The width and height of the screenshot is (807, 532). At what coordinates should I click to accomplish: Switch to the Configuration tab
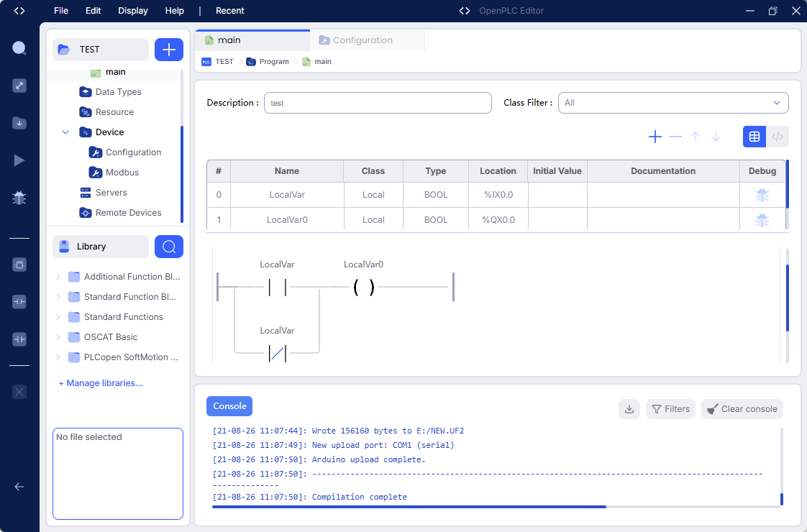click(367, 40)
